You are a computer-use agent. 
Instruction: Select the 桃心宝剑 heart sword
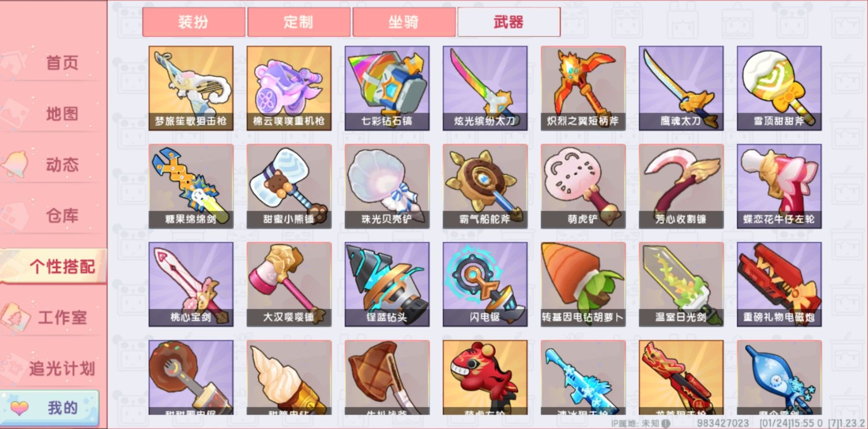[x=191, y=284]
